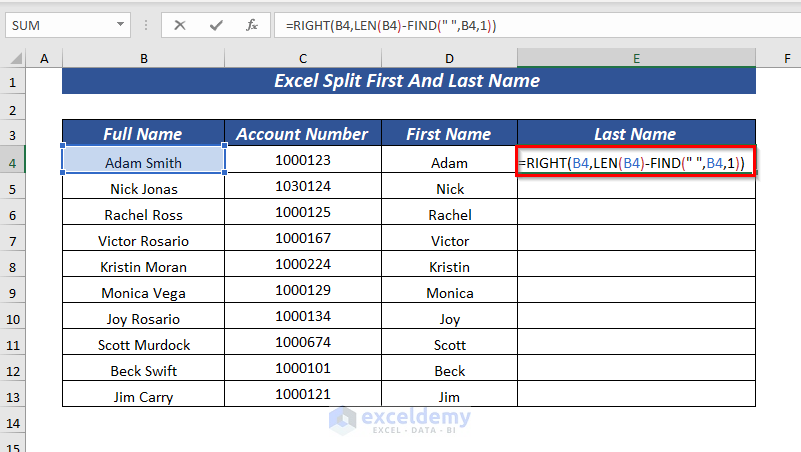Confirm formula with the Enter checkmark icon
Image resolution: width=801 pixels, height=452 pixels.
click(x=215, y=25)
